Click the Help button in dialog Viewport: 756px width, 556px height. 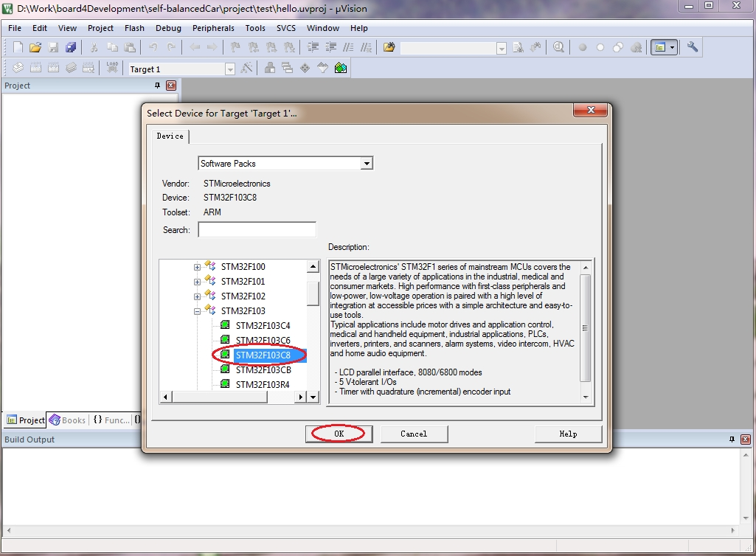coord(568,434)
